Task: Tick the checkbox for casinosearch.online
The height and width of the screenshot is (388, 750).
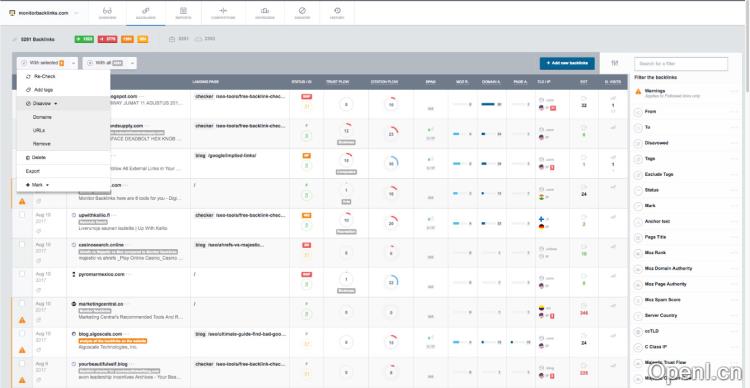Action: (x=22, y=244)
